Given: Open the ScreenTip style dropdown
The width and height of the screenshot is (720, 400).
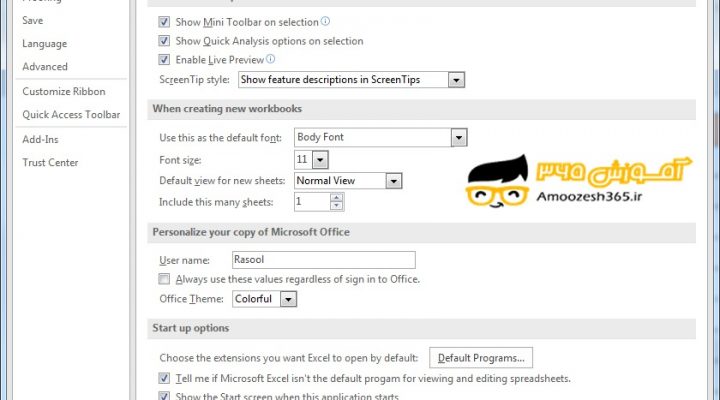Looking at the screenshot, I should click(x=456, y=80).
